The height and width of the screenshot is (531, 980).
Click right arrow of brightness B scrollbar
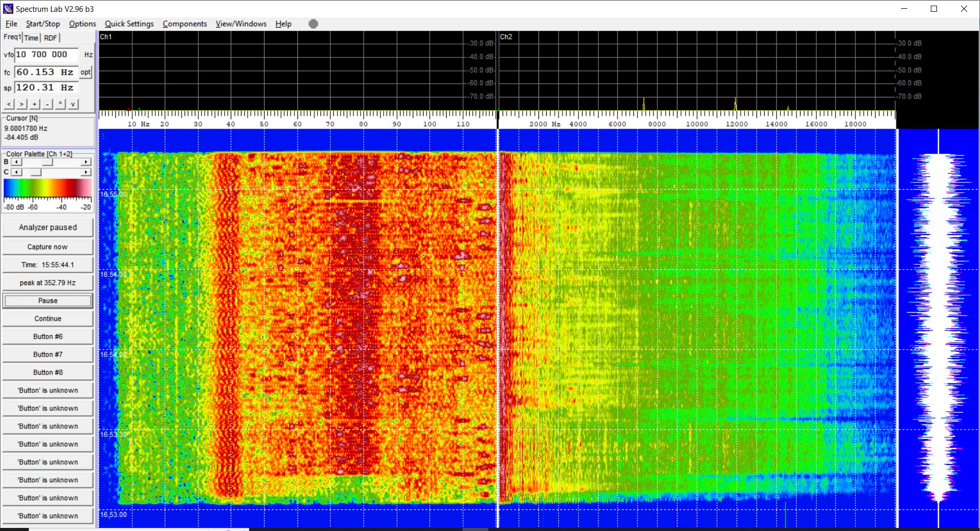[86, 162]
